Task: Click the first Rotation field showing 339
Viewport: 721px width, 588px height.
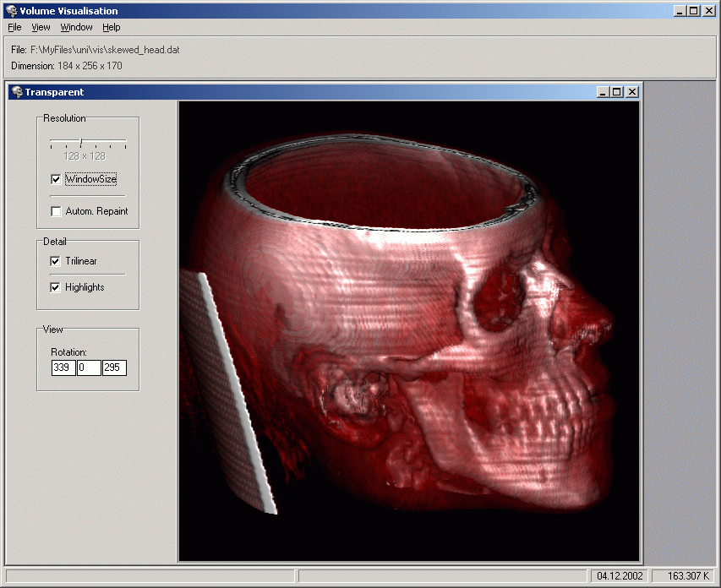Action: 63,368
